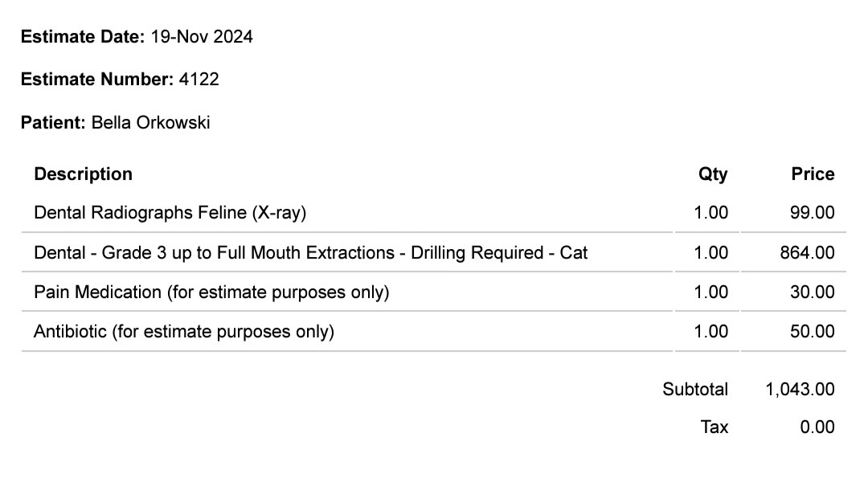The height and width of the screenshot is (490, 868).
Task: Select estimate number 4122
Action: coord(199,80)
